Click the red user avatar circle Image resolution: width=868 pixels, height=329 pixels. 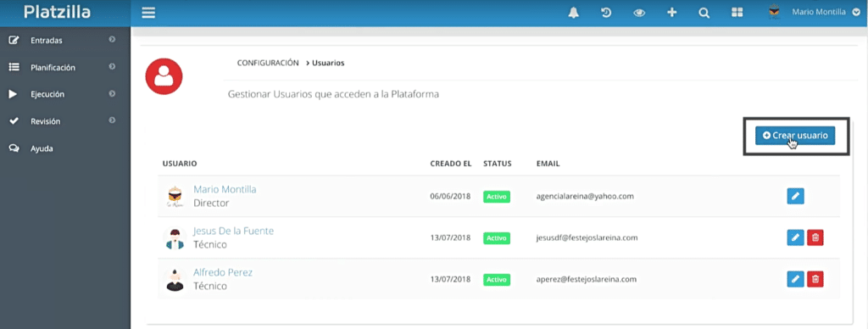click(164, 75)
